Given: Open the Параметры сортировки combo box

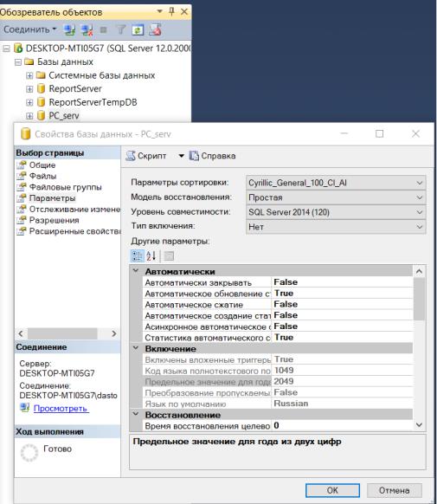Looking at the screenshot, I should (x=336, y=183).
